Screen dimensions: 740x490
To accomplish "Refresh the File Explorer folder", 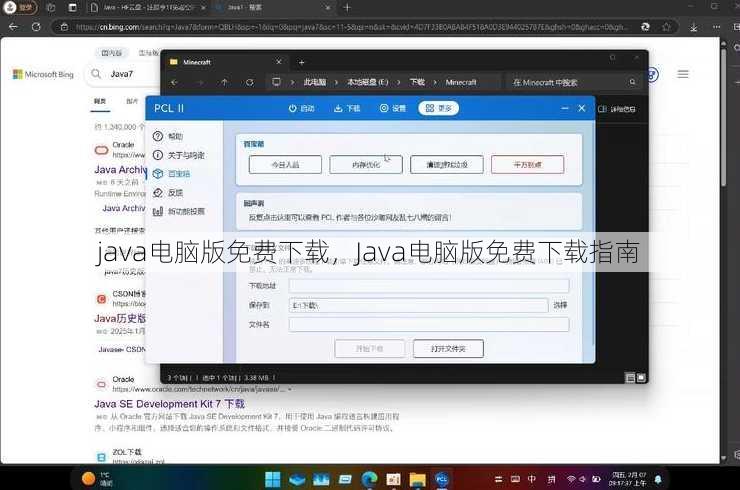I will click(250, 82).
